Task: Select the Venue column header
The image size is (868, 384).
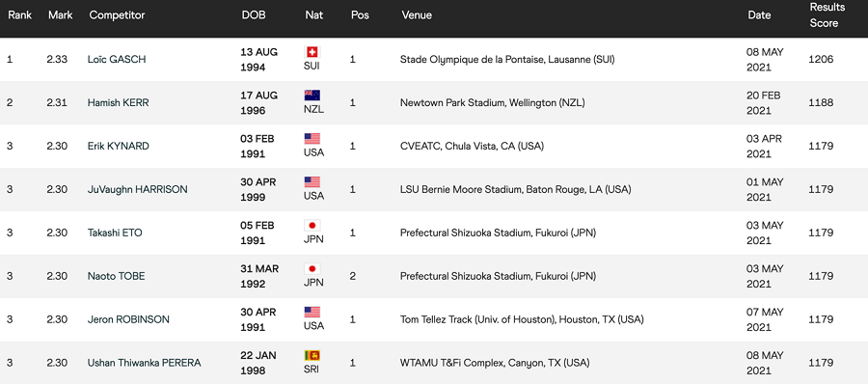Action: pos(417,15)
